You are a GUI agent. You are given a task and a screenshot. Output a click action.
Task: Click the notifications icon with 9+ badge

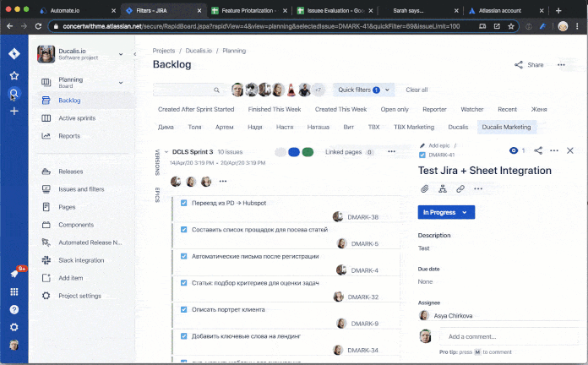(14, 274)
